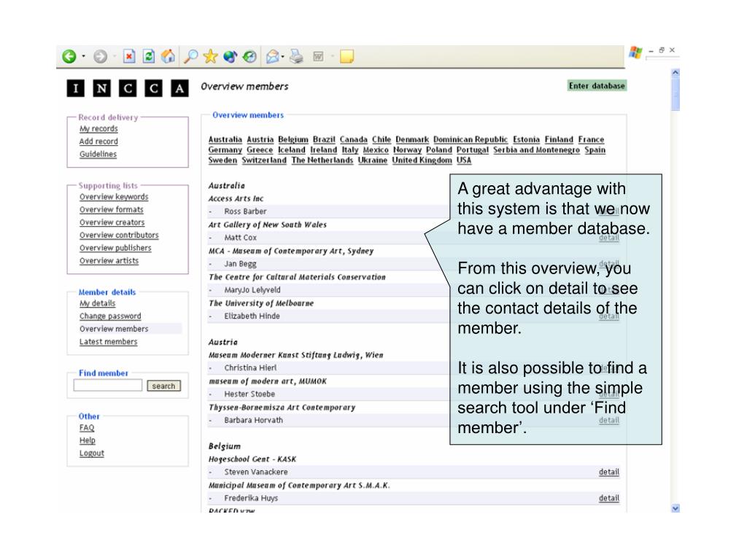Open the Overview artists link
The height and width of the screenshot is (560, 747).
pyautogui.click(x=109, y=261)
